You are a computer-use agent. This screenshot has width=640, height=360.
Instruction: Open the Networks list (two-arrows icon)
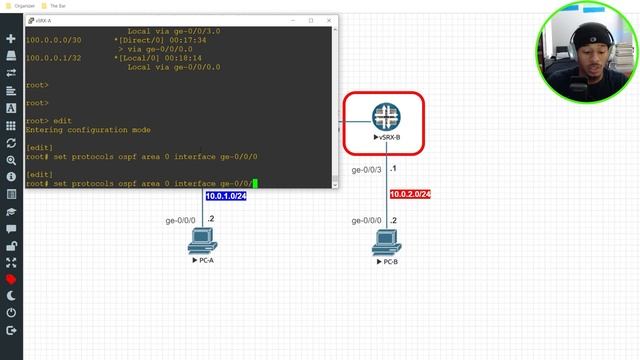coord(11,73)
